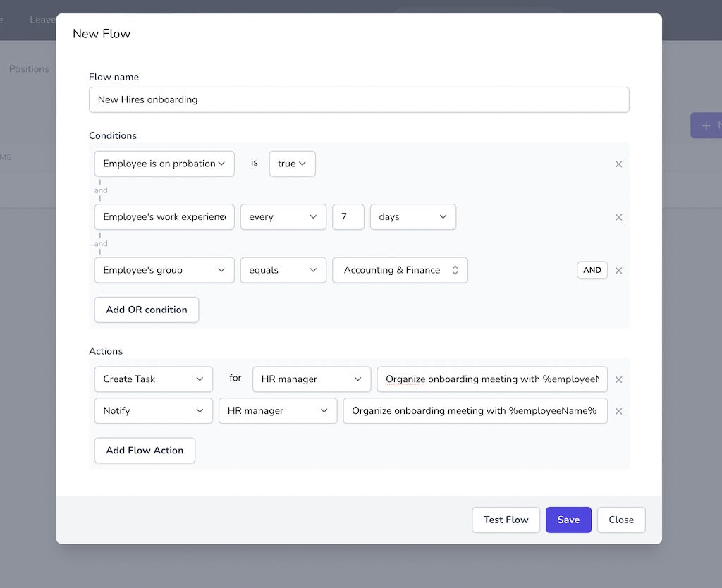The image size is (722, 588).
Task: Remove the "Employee's work experience" condition
Action: 618,217
